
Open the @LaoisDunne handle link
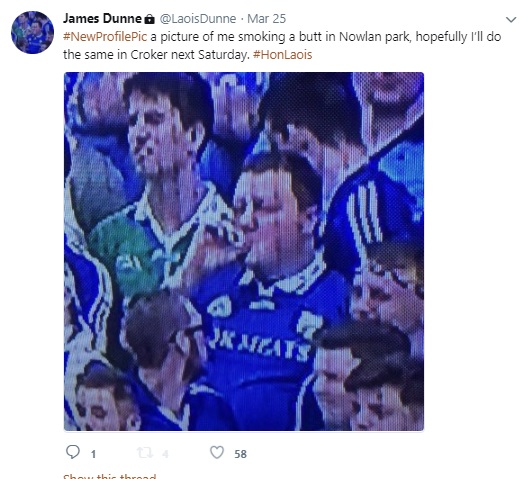(198, 19)
